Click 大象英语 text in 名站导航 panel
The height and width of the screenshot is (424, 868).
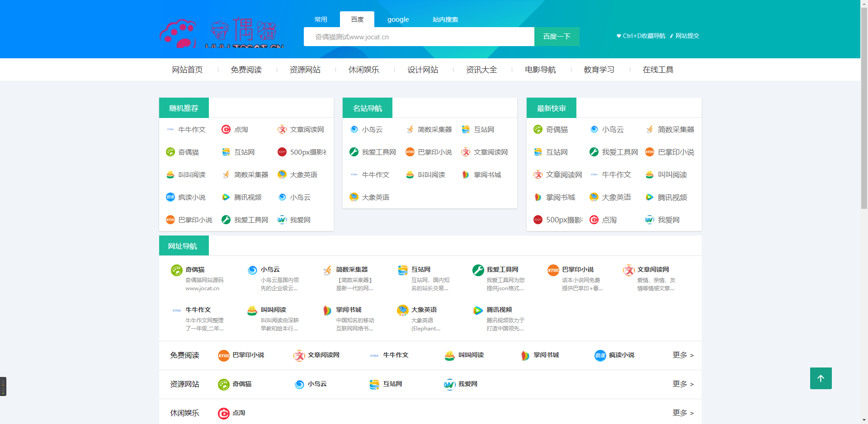(x=375, y=197)
